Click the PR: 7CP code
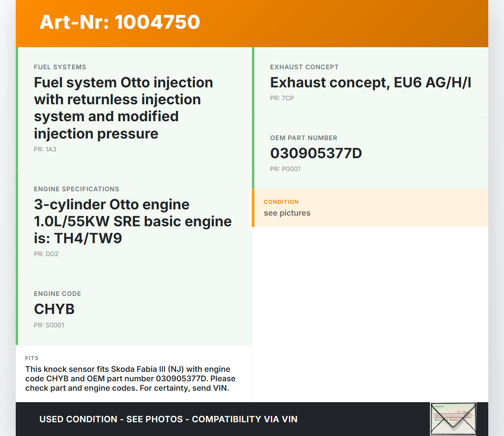The image size is (504, 436). point(282,98)
